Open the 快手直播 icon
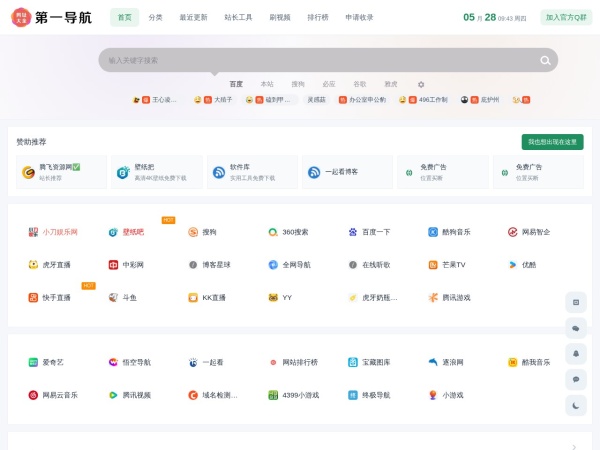Screen dimensions: 600x450 (x=33, y=297)
